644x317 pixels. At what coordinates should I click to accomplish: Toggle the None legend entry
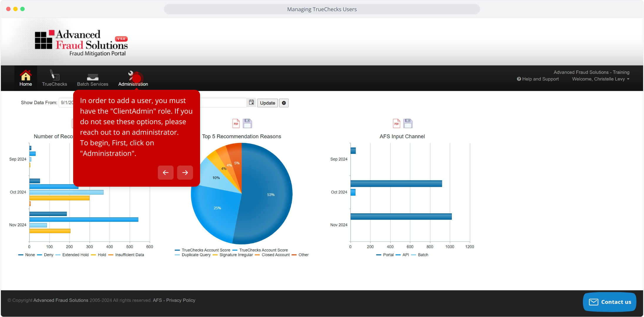coord(27,255)
